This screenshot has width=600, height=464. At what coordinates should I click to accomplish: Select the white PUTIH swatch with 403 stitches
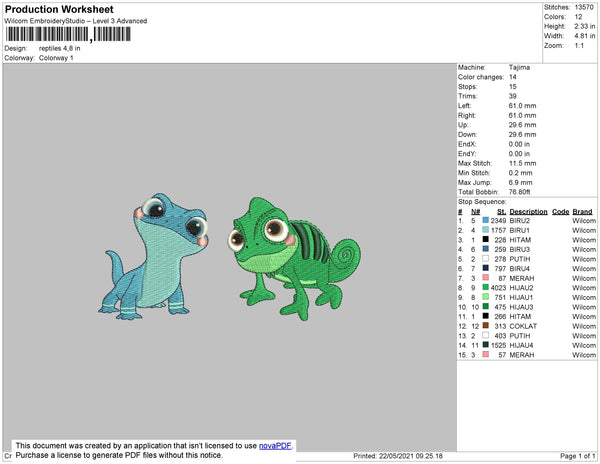click(x=486, y=335)
